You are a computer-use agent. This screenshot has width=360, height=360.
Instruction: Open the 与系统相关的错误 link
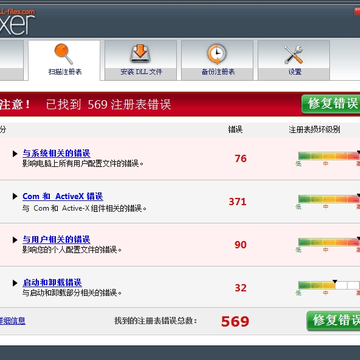(x=56, y=153)
